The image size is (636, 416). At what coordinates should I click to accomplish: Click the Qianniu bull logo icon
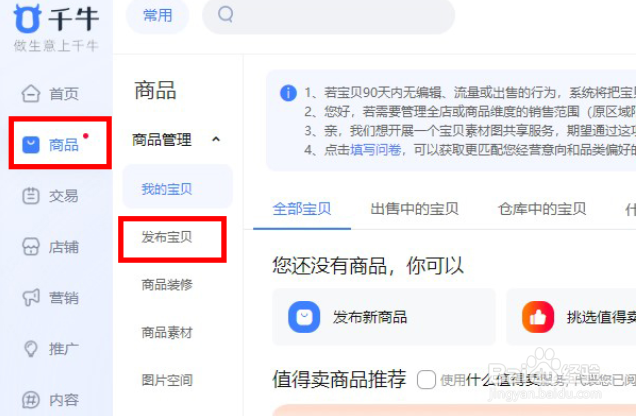pos(27,18)
